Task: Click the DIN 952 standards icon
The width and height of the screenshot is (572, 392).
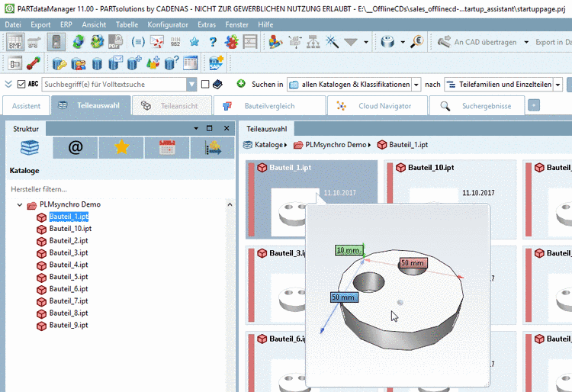Action: (x=175, y=42)
